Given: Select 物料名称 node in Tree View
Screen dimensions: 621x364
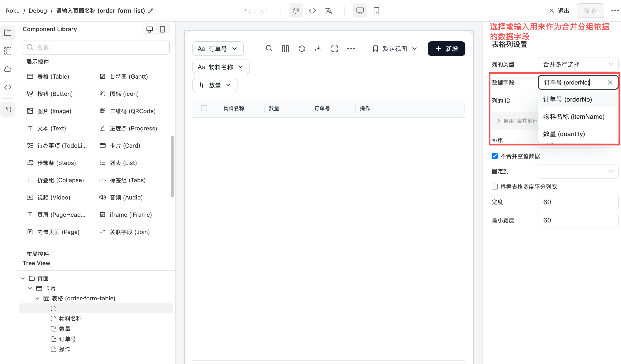Looking at the screenshot, I should (x=70, y=319).
